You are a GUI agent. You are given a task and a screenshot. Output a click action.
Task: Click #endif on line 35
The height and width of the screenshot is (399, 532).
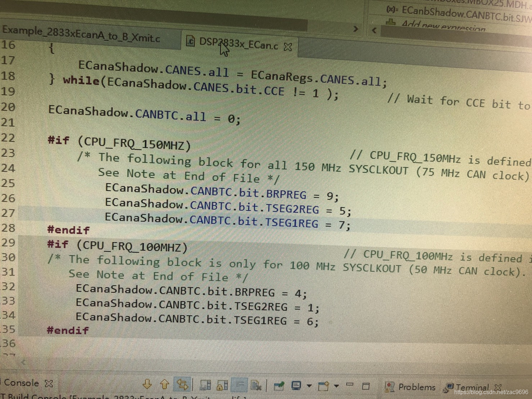68,330
